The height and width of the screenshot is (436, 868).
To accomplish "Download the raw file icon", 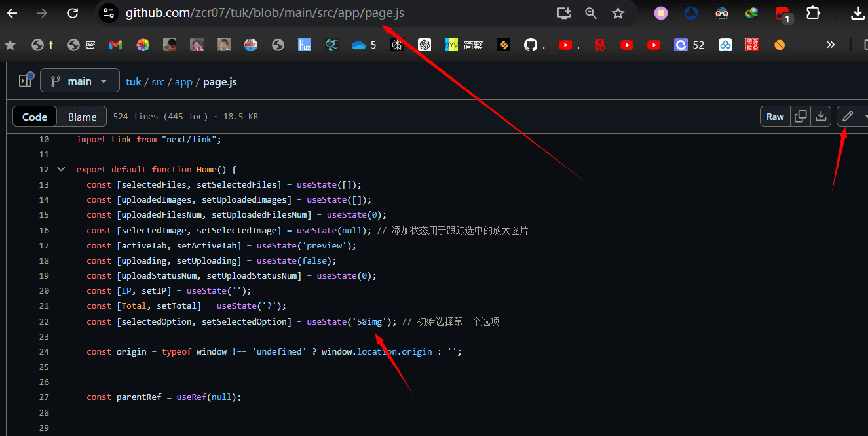I will pos(821,117).
